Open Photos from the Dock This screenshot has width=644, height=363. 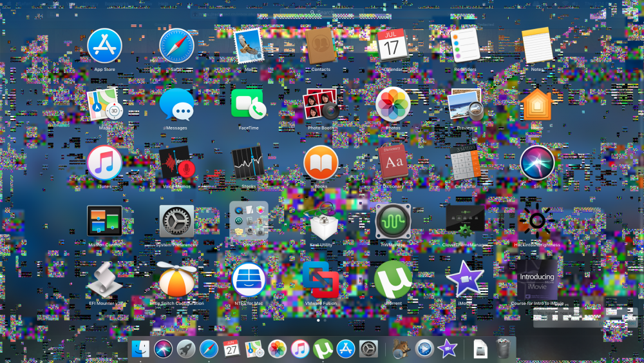pos(277,349)
